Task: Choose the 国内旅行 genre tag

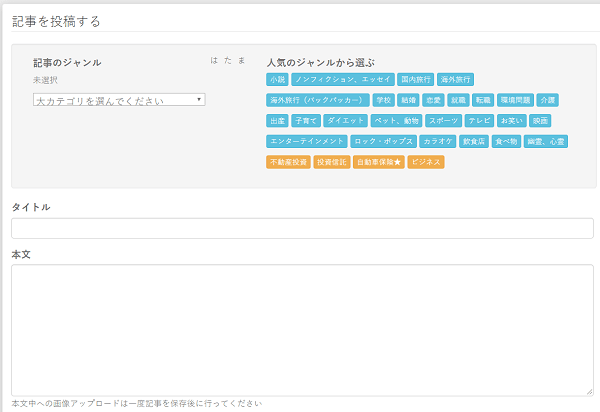Action: tap(416, 80)
